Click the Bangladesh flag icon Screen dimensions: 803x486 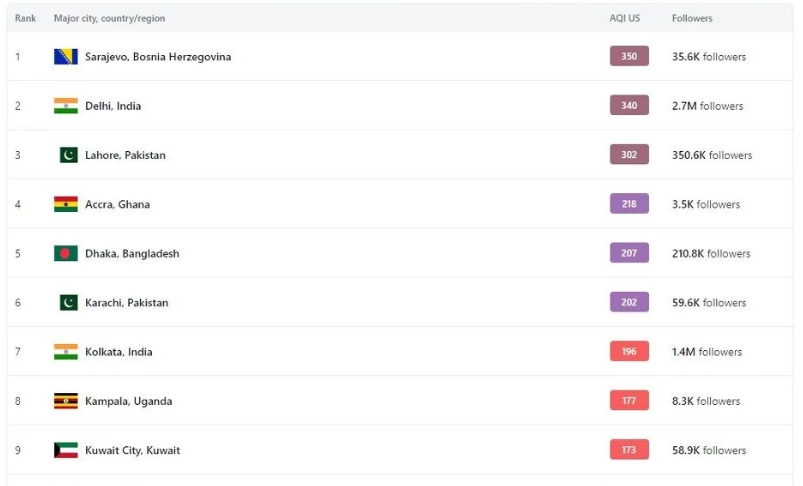pos(66,254)
